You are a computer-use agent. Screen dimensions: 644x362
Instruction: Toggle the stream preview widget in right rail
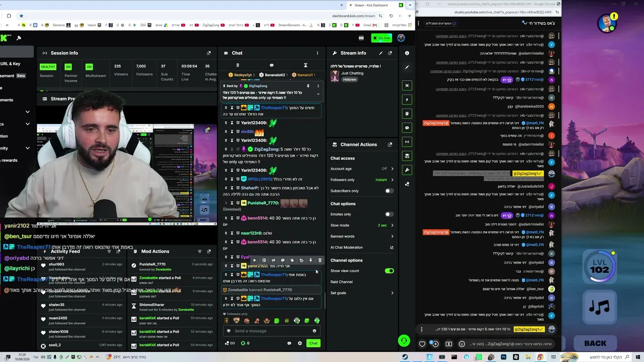[407, 85]
